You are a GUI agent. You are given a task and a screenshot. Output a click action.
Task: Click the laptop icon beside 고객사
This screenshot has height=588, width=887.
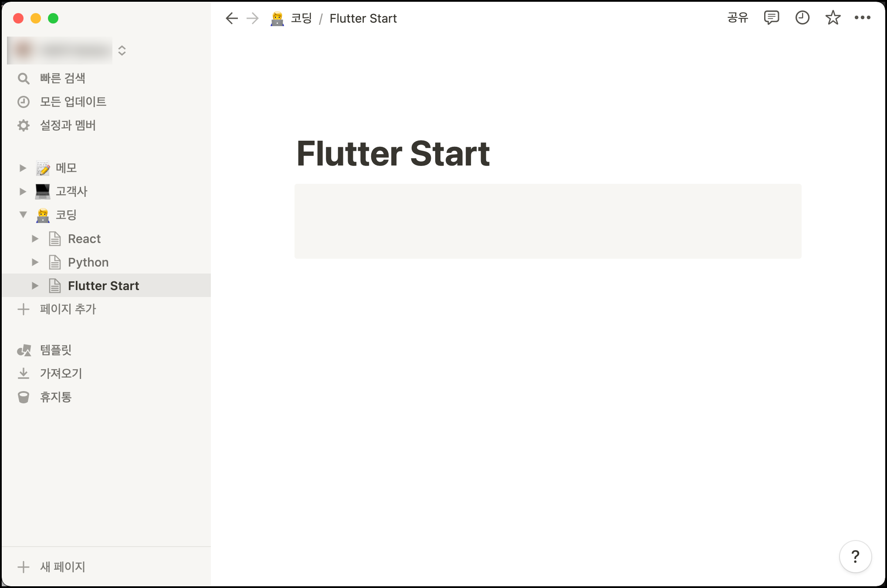43,191
